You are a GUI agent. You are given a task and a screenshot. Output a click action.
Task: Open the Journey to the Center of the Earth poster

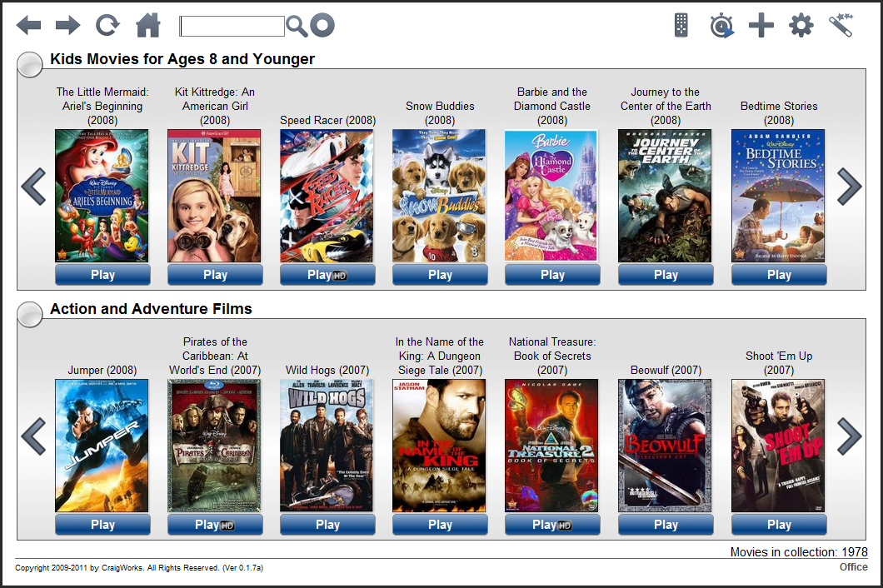click(665, 196)
